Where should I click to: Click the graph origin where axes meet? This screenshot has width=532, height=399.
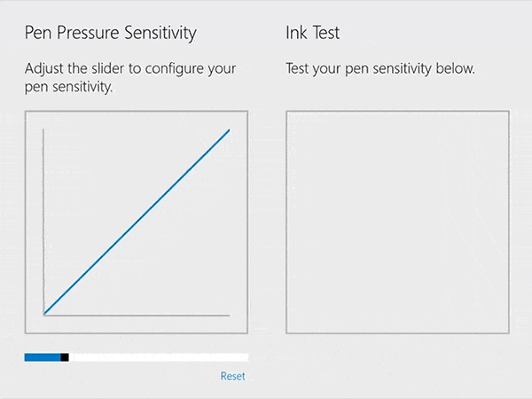tap(43, 314)
